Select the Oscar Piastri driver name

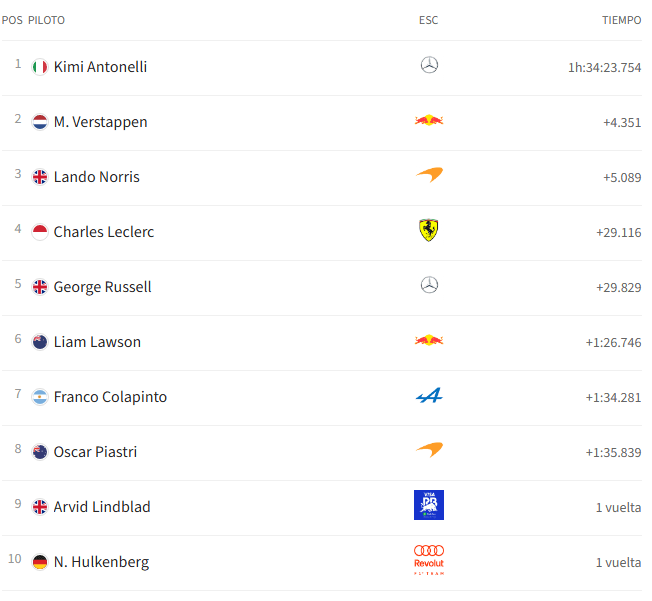[x=95, y=452]
